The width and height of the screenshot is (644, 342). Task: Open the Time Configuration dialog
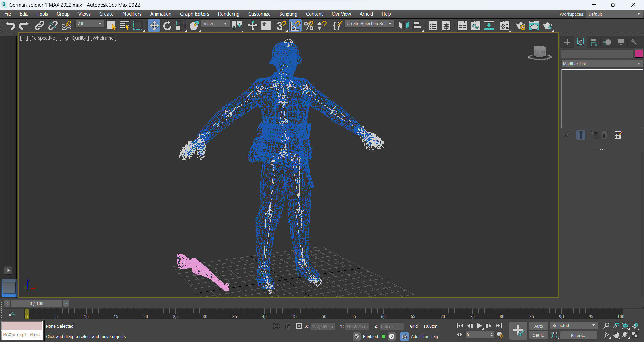[500, 335]
